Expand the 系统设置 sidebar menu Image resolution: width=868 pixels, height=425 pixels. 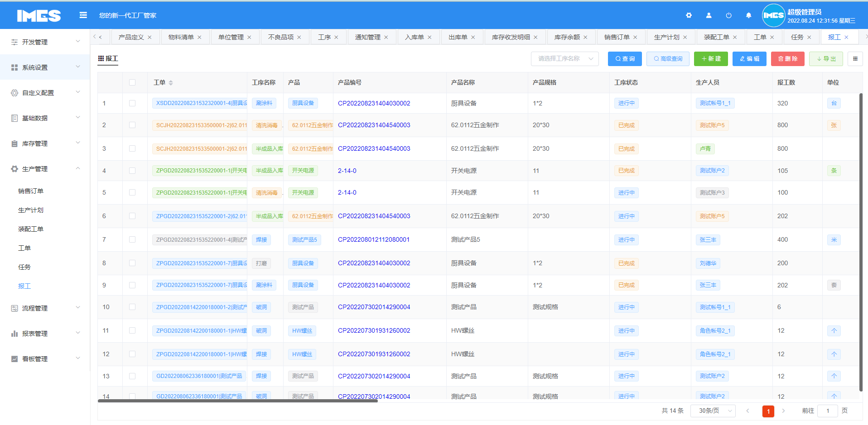(x=45, y=67)
